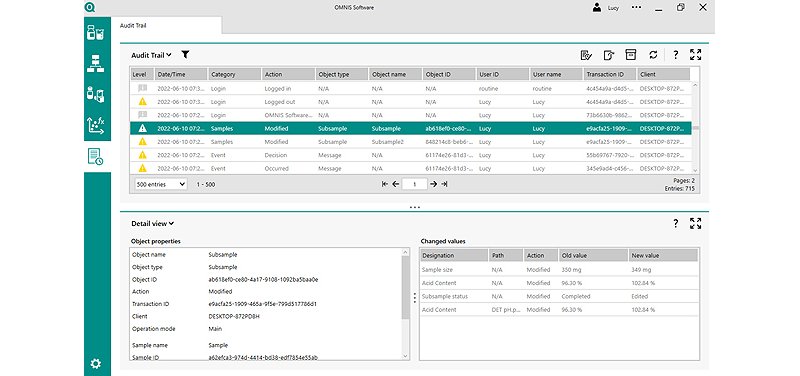Click the Object ID value ab618ef0-ce80-4a17...

263,280
